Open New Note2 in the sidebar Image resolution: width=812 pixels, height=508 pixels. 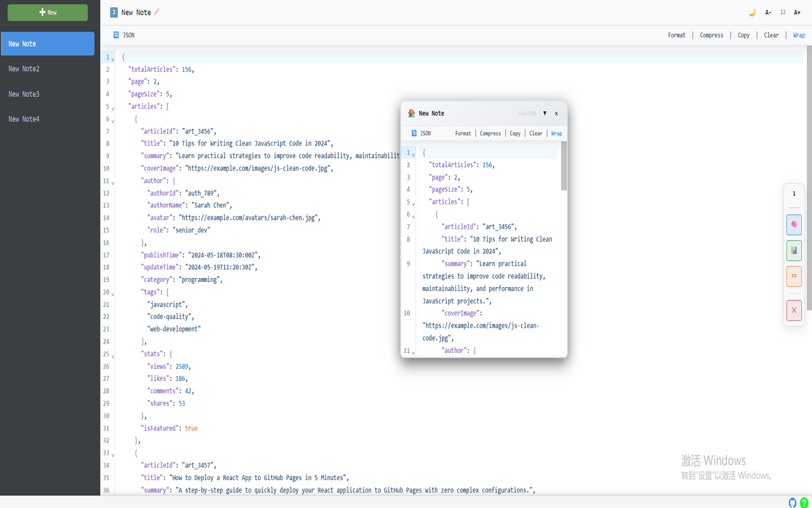pyautogui.click(x=48, y=69)
